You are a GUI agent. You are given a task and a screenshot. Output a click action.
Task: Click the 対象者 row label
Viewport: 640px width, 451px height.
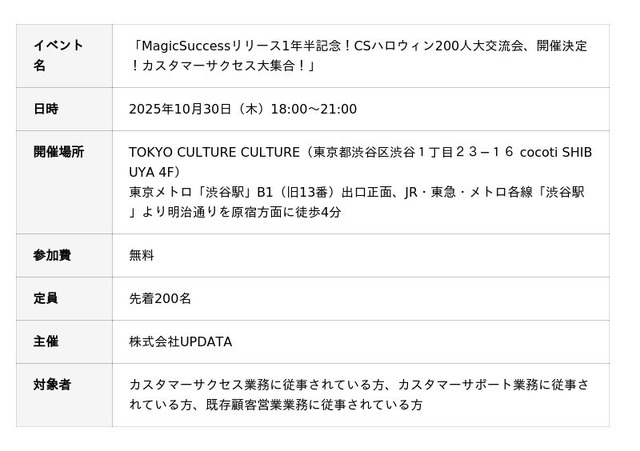pos(52,384)
